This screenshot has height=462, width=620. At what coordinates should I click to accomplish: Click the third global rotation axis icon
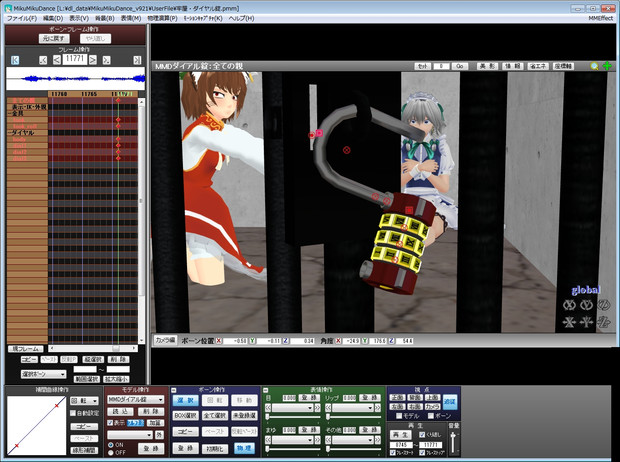603,305
